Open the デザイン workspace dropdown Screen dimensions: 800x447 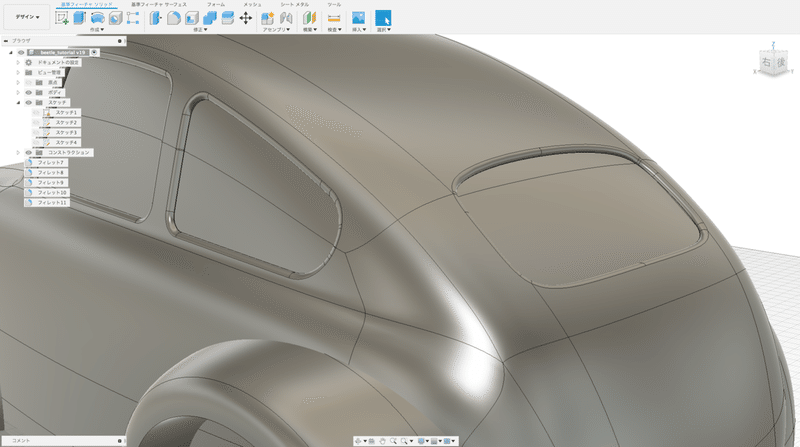pyautogui.click(x=27, y=17)
